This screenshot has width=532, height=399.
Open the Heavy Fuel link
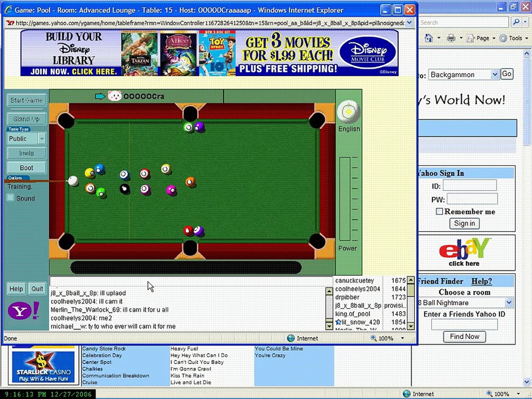[x=184, y=348]
